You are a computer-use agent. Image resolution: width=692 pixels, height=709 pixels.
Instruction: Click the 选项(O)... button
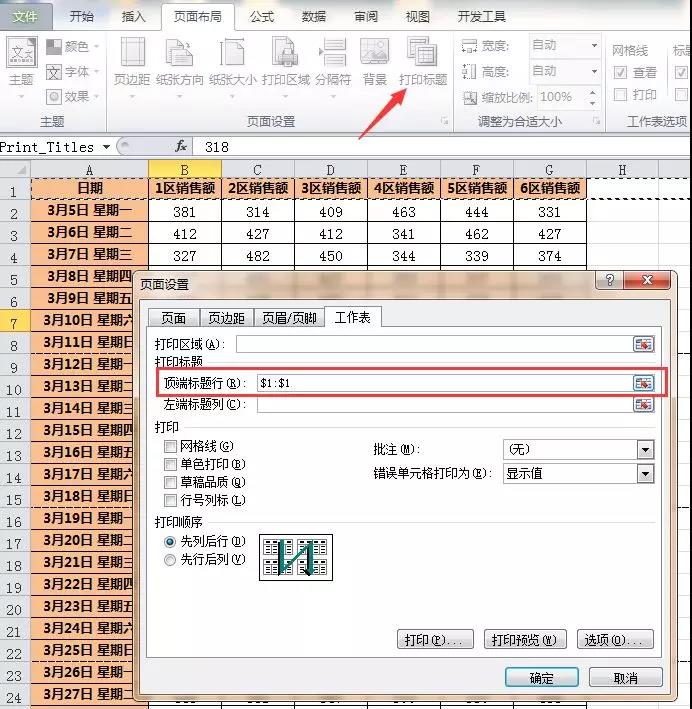coord(615,640)
